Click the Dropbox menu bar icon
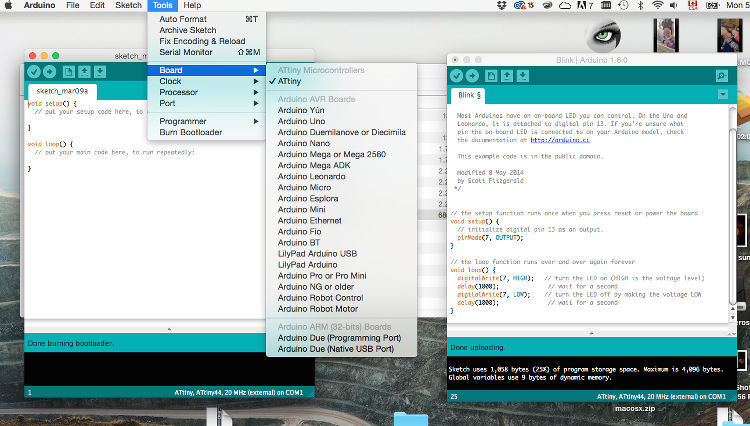The image size is (750, 426). point(502,5)
